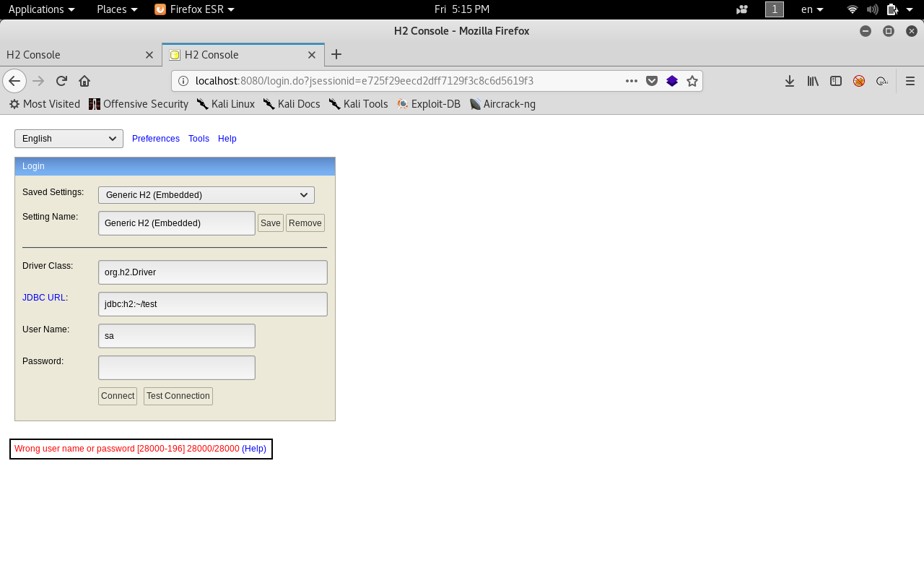Open Saved Settings dropdown list

coord(206,195)
